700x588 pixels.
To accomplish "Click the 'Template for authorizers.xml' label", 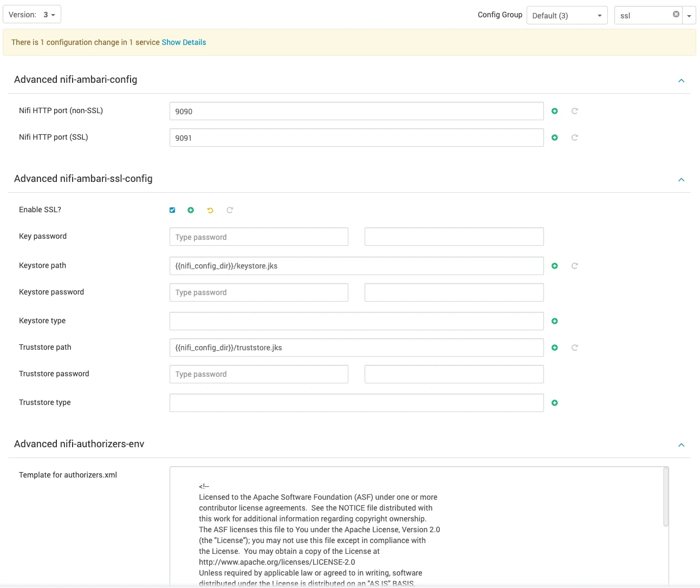I will [68, 475].
